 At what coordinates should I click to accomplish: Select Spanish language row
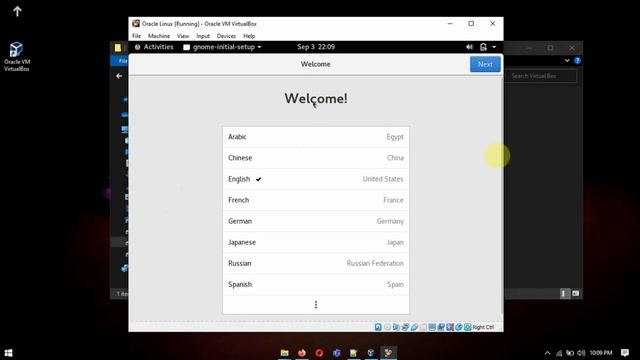pyautogui.click(x=316, y=284)
